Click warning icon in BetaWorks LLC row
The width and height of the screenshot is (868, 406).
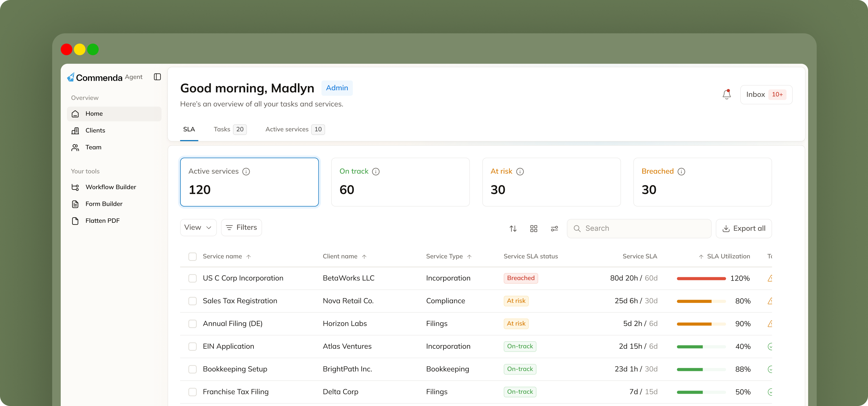[x=770, y=278]
